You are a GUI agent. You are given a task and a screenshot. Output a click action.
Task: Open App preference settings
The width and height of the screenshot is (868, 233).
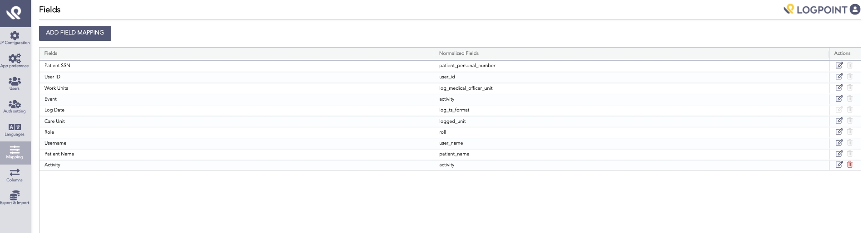15,61
